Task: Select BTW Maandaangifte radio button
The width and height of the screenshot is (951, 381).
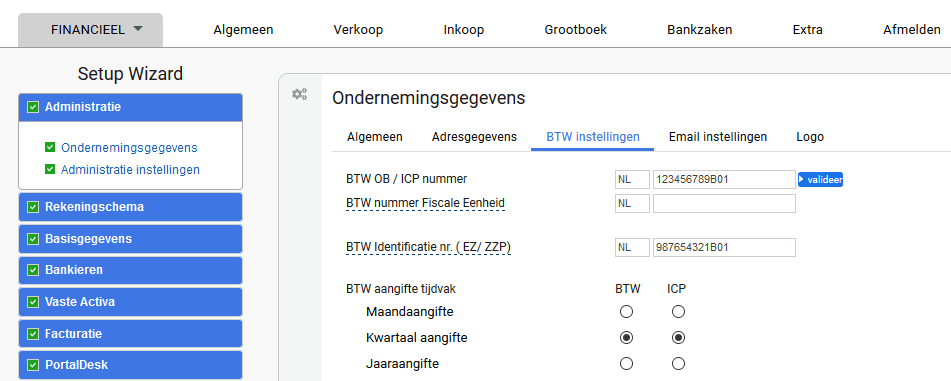Action: (627, 312)
